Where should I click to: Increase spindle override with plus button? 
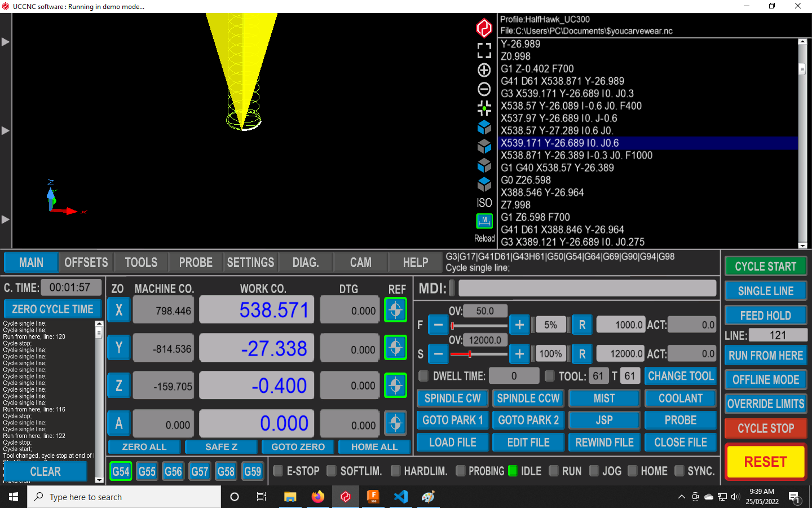519,354
